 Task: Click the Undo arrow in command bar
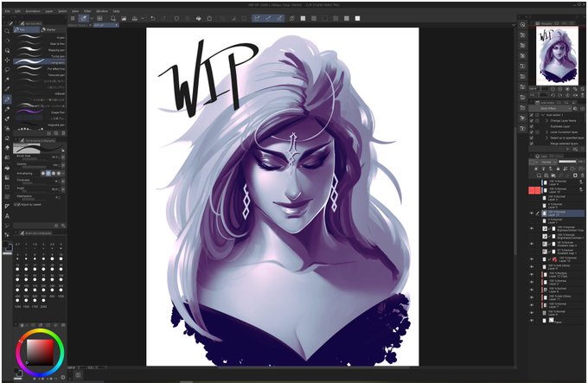tap(153, 18)
